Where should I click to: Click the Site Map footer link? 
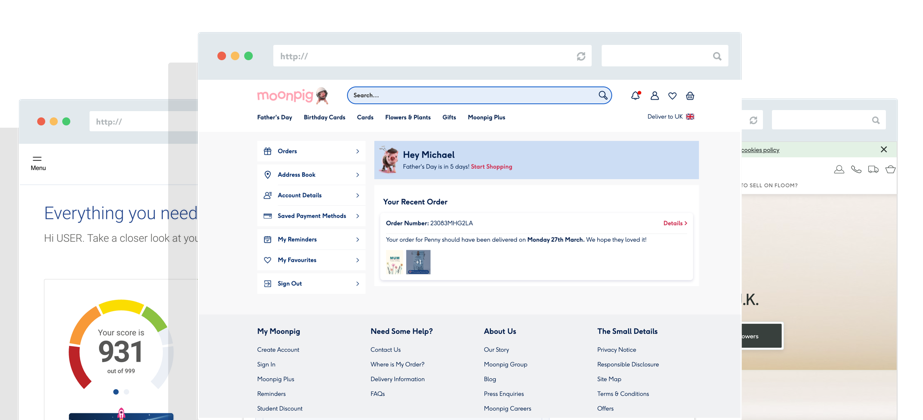click(609, 379)
